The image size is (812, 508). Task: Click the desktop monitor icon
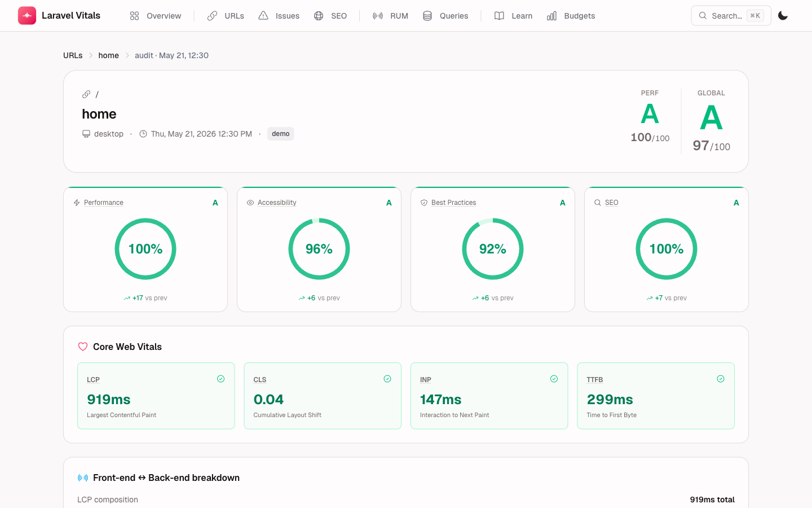tap(86, 134)
